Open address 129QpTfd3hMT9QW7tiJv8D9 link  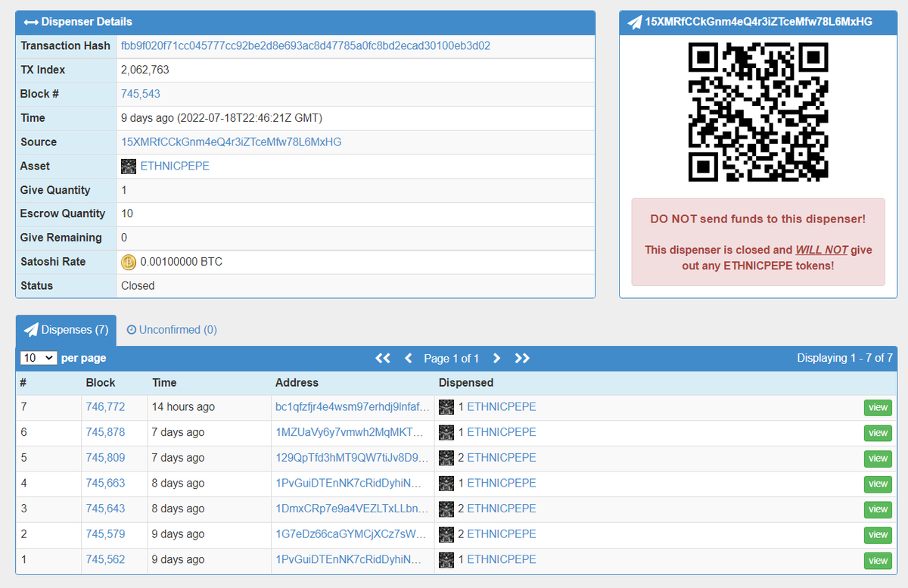coord(353,457)
